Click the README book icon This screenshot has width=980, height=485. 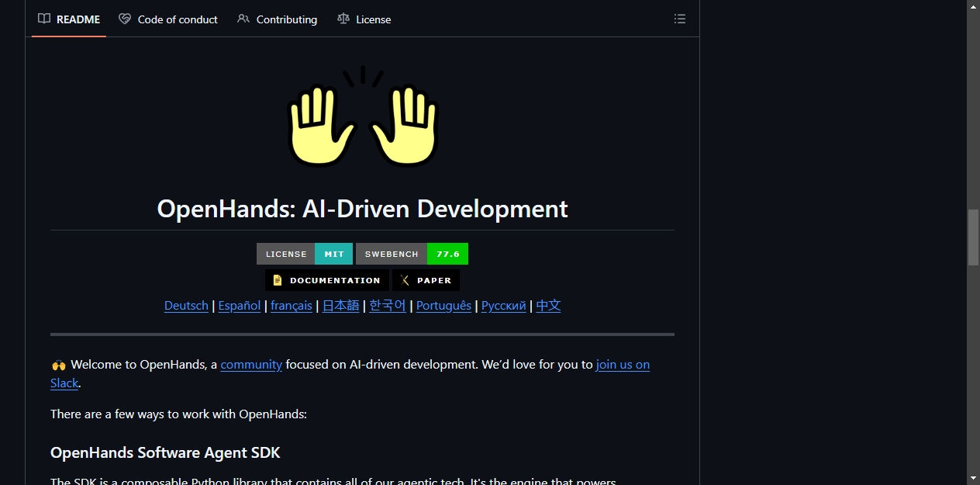pyautogui.click(x=44, y=19)
